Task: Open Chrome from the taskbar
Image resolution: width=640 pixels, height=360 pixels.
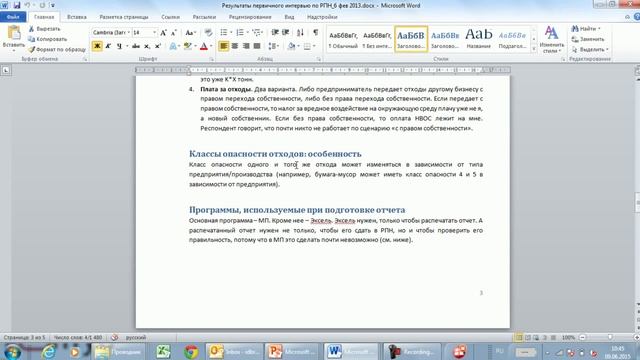Action: click(x=191, y=351)
